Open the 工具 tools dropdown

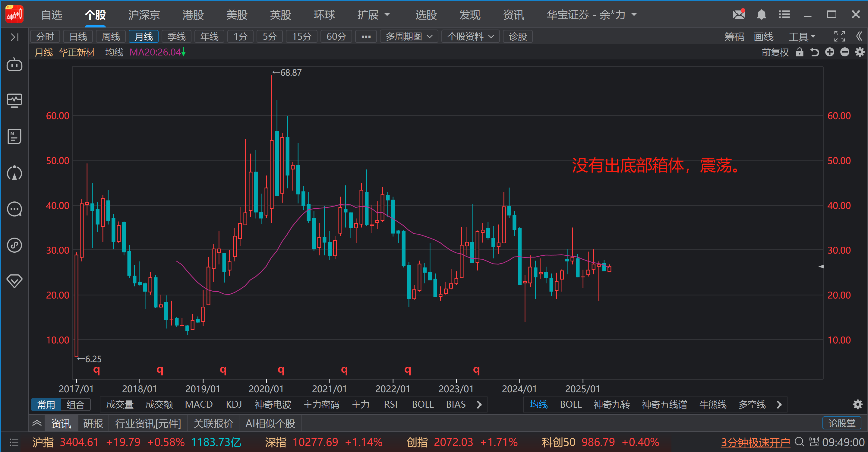point(802,36)
